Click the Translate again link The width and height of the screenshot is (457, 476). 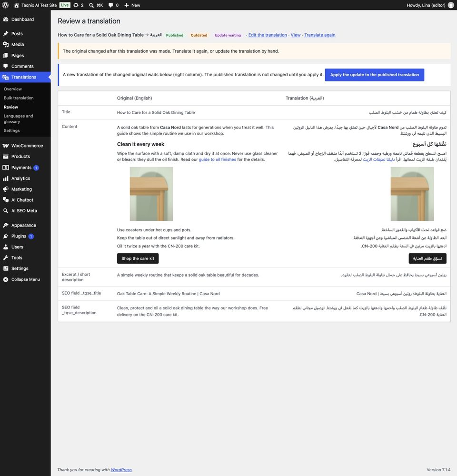(320, 35)
